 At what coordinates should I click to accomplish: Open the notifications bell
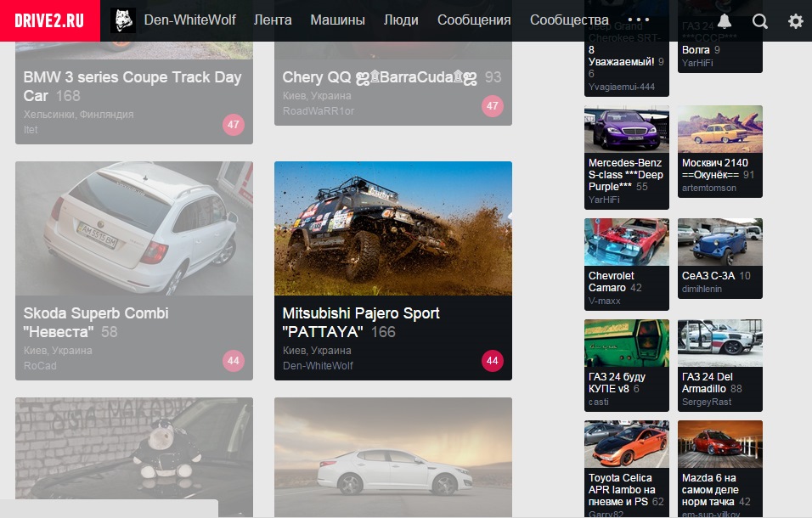point(724,20)
